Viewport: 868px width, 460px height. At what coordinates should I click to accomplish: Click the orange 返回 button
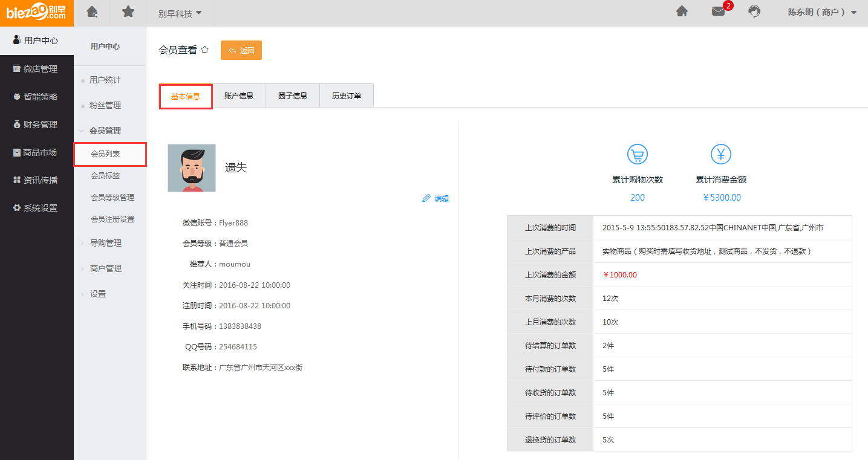241,51
